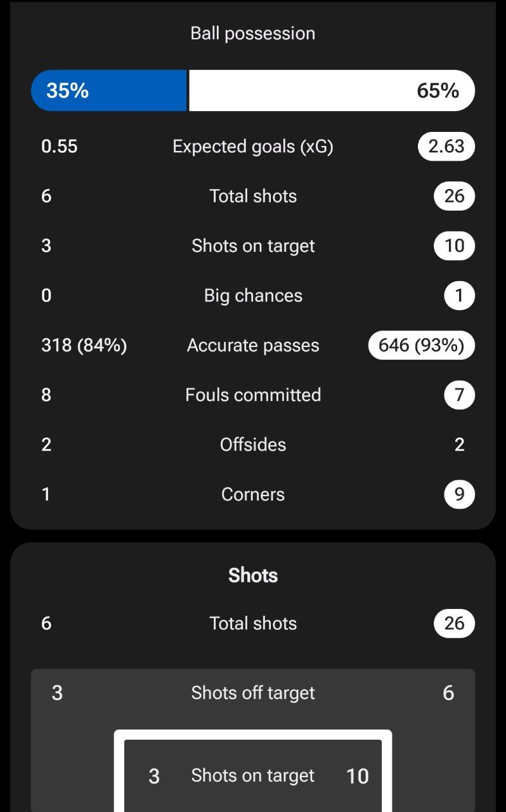
Task: Tap the 646 (93%) accurate passes badge
Action: tap(422, 345)
